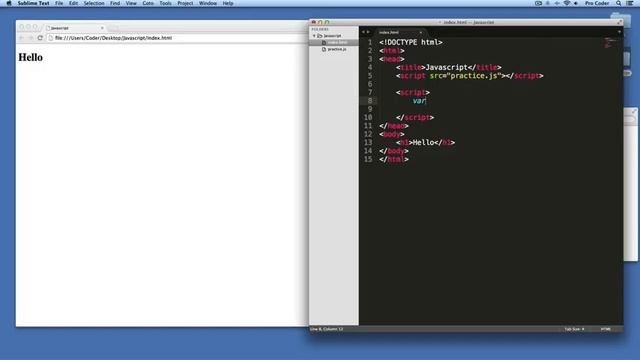The height and width of the screenshot is (360, 640).
Task: Click line number 8 in the gutter
Action: click(370, 101)
